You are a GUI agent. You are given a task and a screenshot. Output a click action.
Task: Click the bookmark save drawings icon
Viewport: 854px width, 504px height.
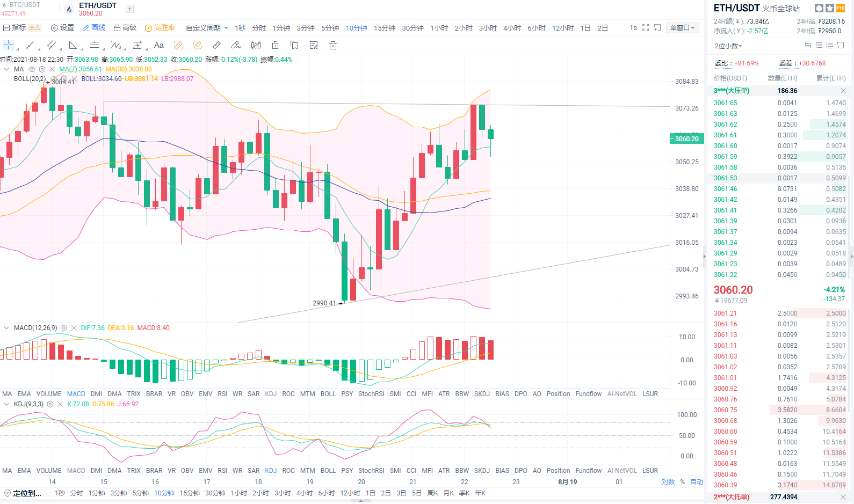[294, 45]
